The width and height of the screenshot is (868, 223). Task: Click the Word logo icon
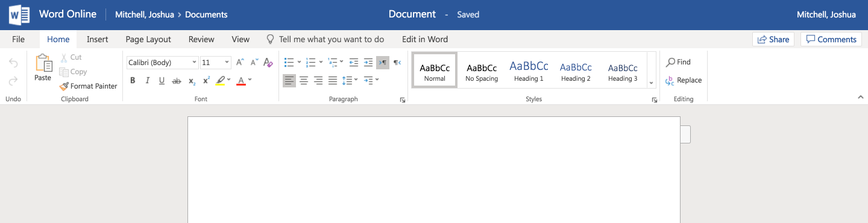(19, 14)
